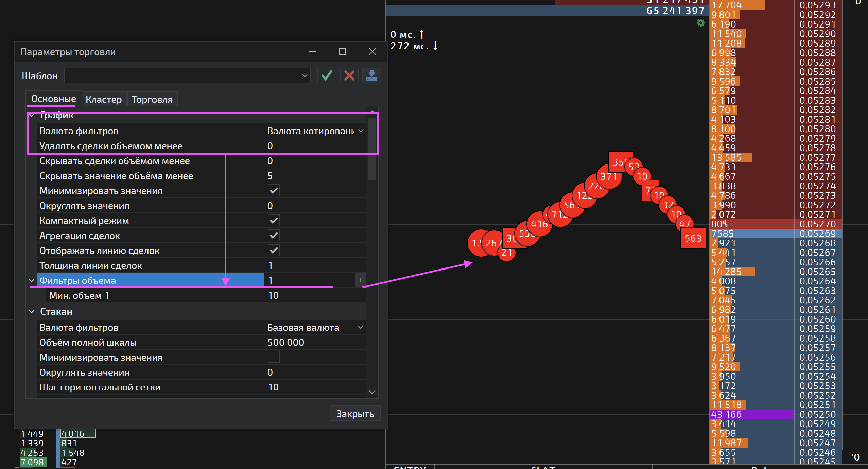868x469 pixels.
Task: Open Валюта котирования dropdown for График
Action: pyautogui.click(x=361, y=131)
